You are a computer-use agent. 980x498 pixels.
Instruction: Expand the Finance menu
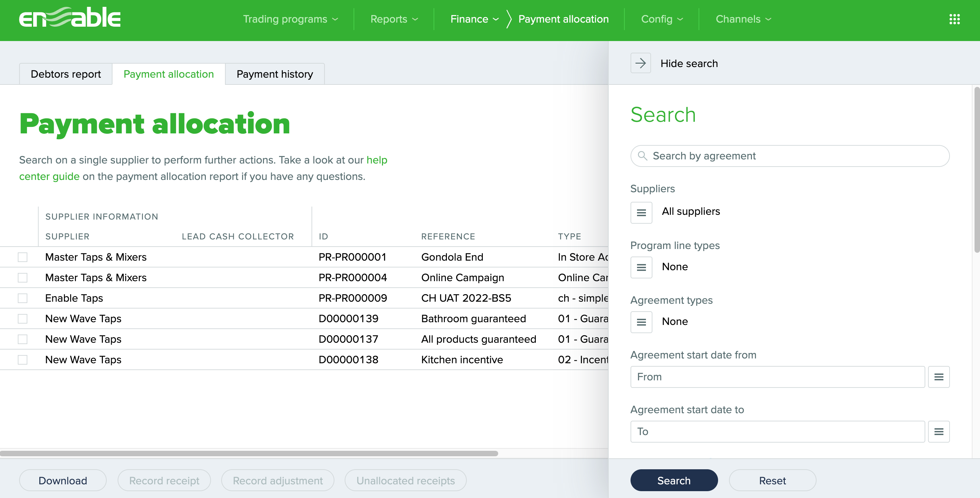coord(474,19)
